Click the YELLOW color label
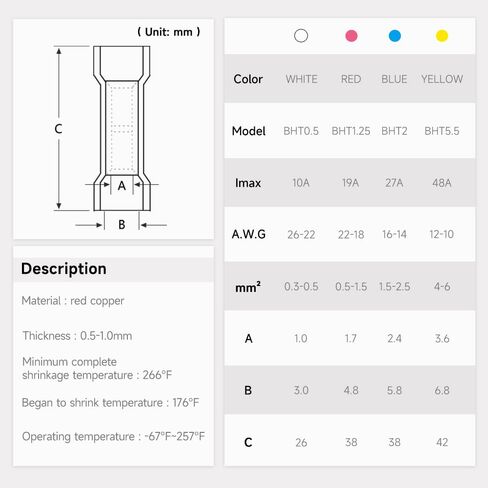The image size is (488, 488). (x=442, y=79)
